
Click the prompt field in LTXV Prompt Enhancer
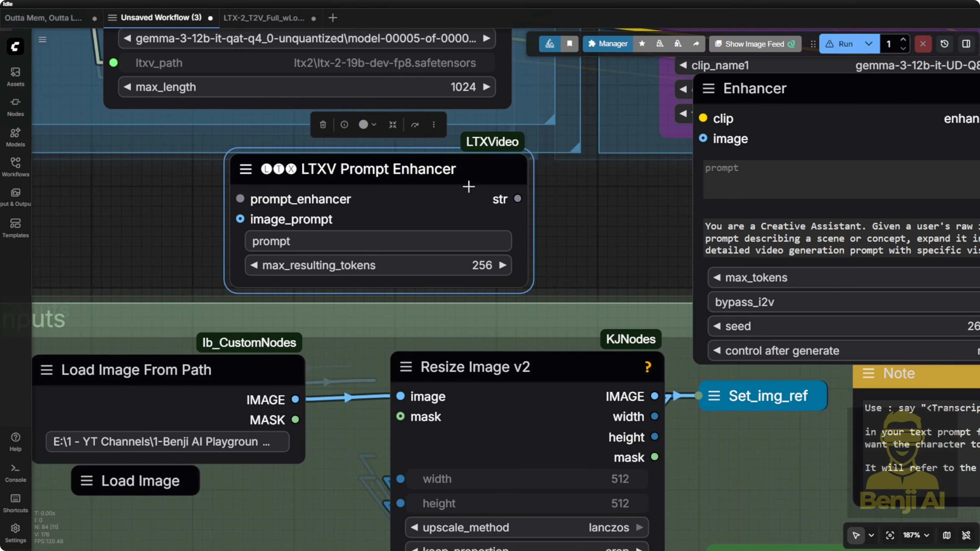tap(378, 241)
